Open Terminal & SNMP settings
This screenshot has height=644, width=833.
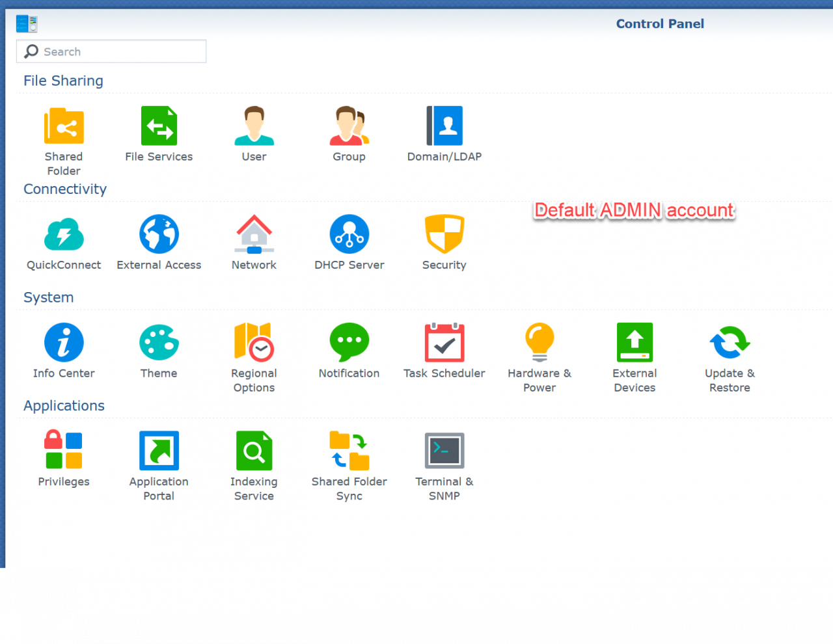coord(444,451)
